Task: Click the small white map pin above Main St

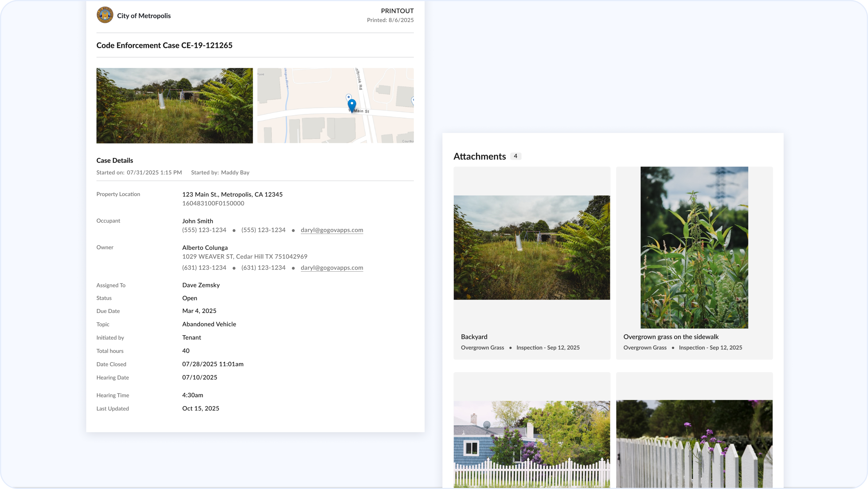Action: pos(349,97)
